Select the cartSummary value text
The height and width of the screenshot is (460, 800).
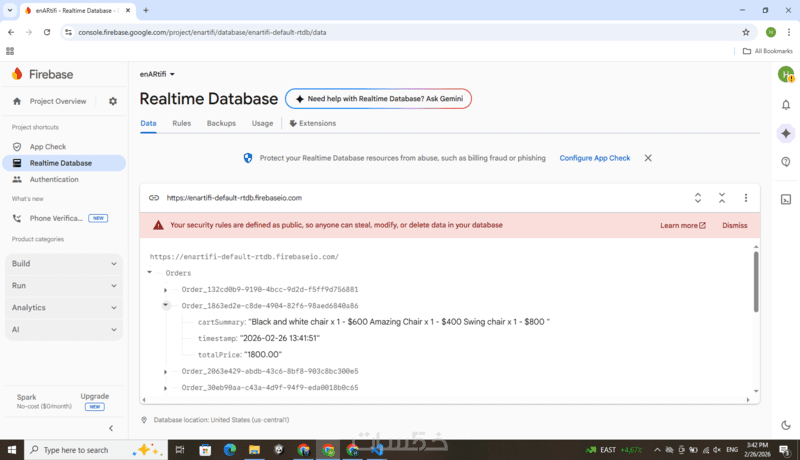pos(399,322)
